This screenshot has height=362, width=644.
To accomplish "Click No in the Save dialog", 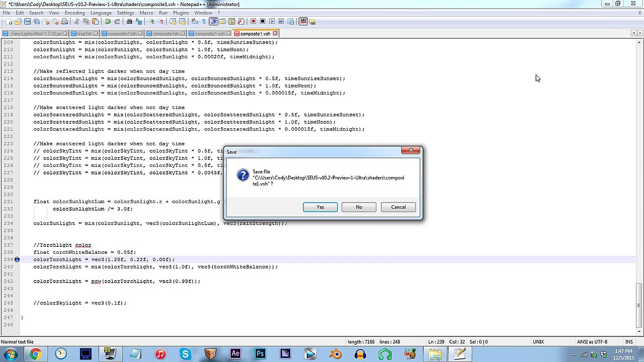I will coord(359,207).
